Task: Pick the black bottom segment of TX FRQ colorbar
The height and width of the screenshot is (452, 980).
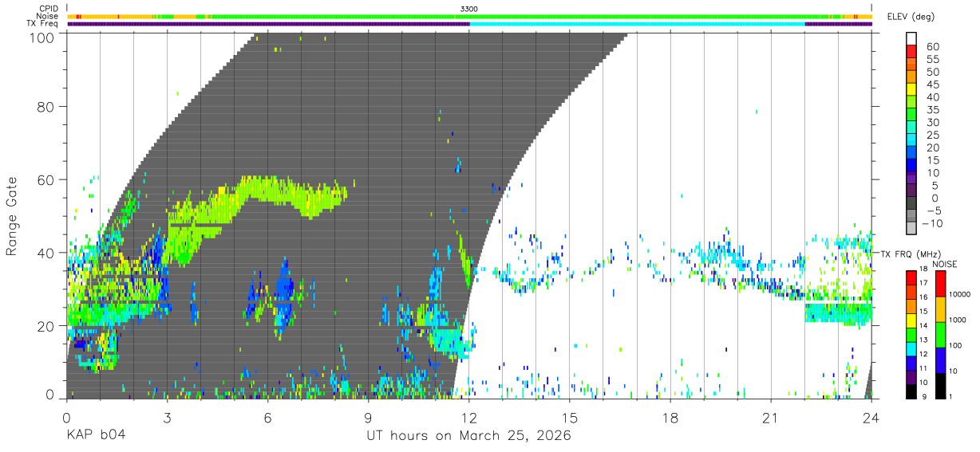Action: (911, 391)
